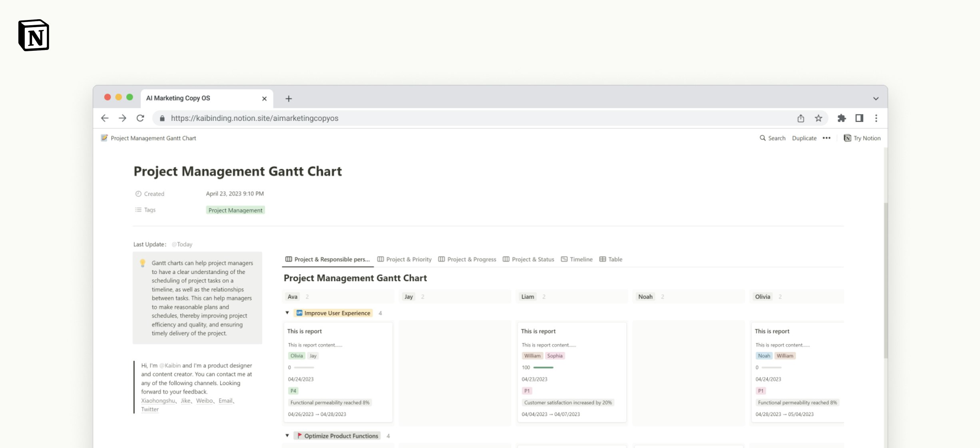Viewport: 980px width, 448px height.
Task: Click the Noah column header
Action: (x=645, y=296)
